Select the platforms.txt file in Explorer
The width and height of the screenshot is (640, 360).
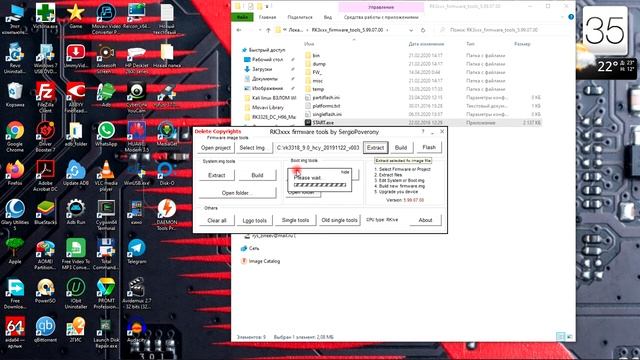click(326, 106)
